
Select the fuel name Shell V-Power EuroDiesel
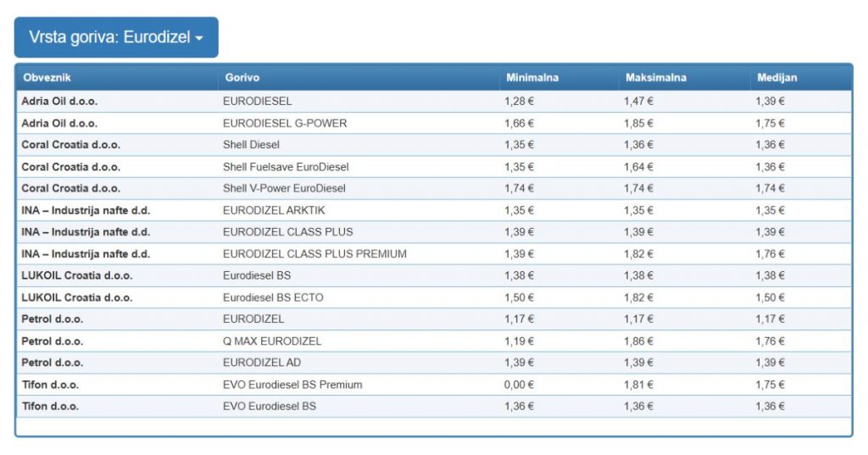point(284,188)
